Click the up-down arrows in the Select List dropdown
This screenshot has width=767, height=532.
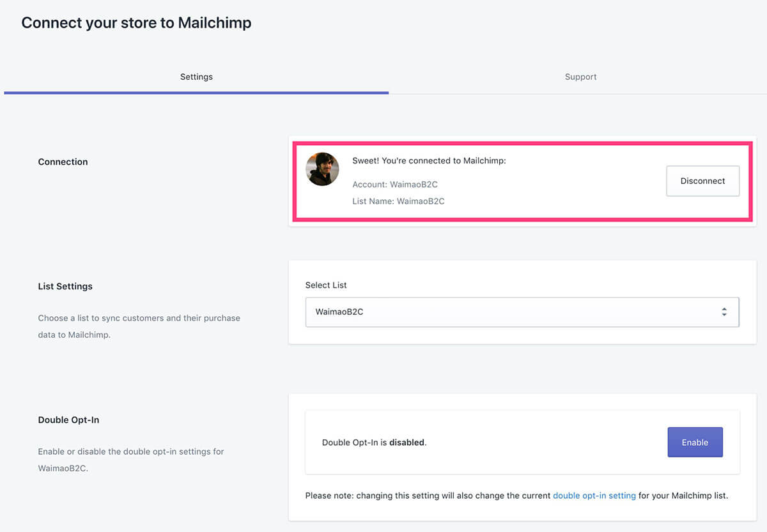(x=724, y=312)
